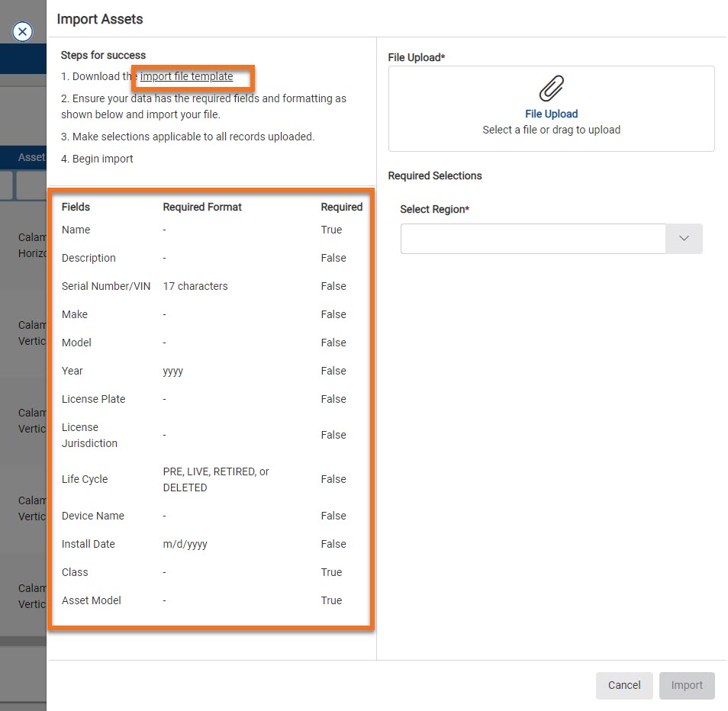Click the Fields column header
The height and width of the screenshot is (711, 728).
pos(76,207)
